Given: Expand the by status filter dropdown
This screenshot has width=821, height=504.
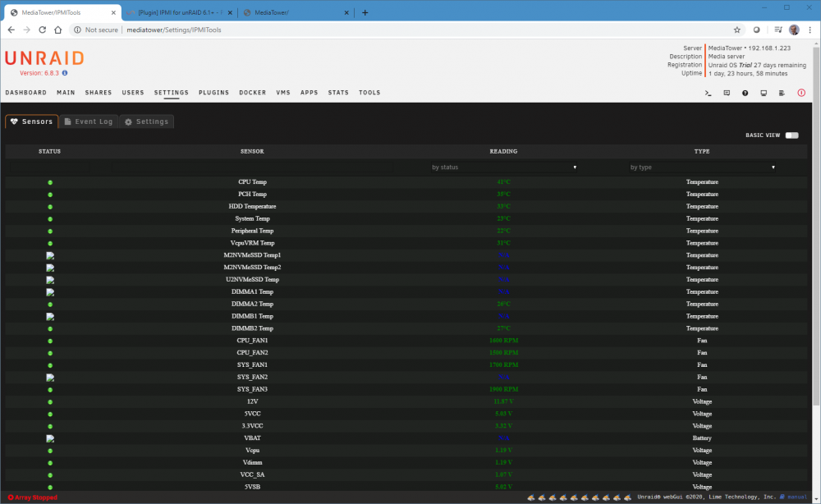Looking at the screenshot, I should tap(504, 167).
